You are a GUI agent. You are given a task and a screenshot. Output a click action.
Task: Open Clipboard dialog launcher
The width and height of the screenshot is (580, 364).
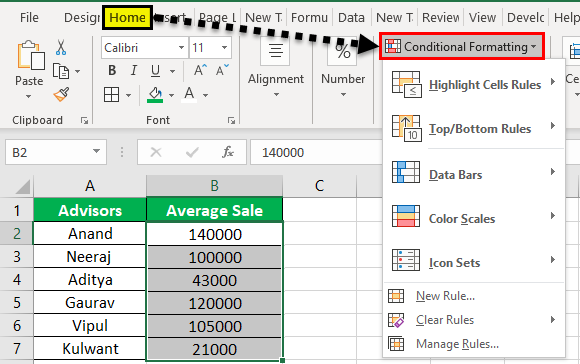pyautogui.click(x=84, y=120)
